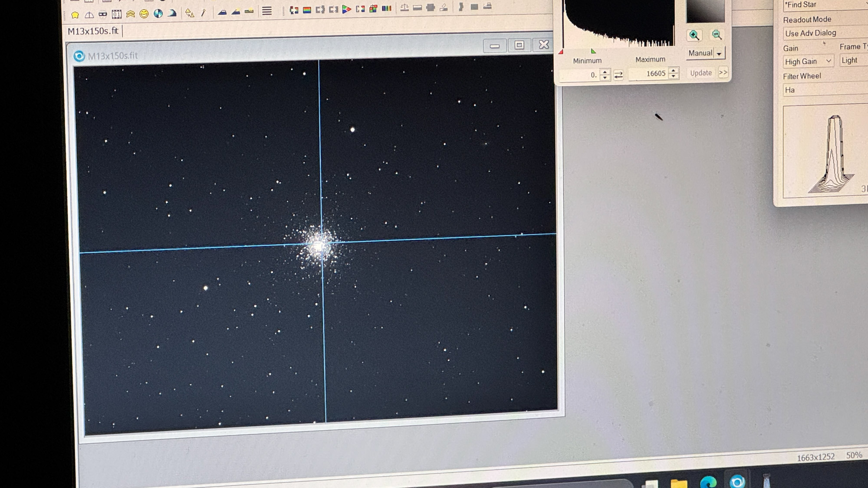Screen dimensions: 868x488
Task: Click the vertical color bars icon
Action: click(x=387, y=8)
